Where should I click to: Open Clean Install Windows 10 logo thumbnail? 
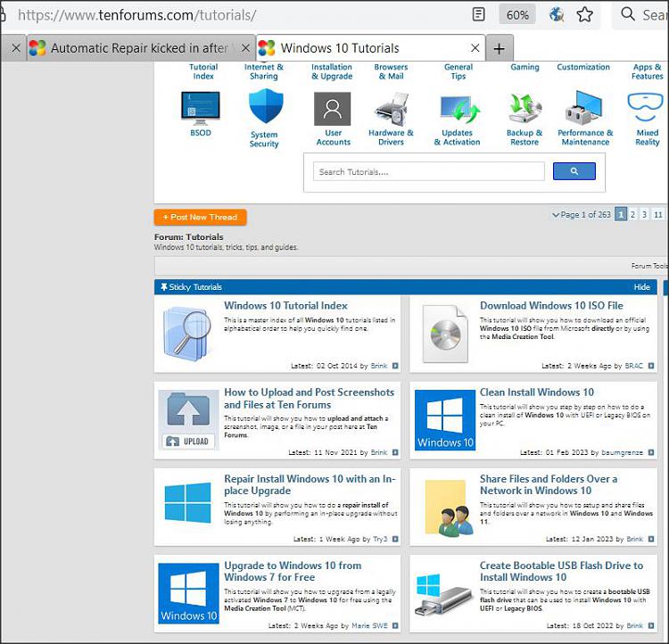[x=445, y=420]
